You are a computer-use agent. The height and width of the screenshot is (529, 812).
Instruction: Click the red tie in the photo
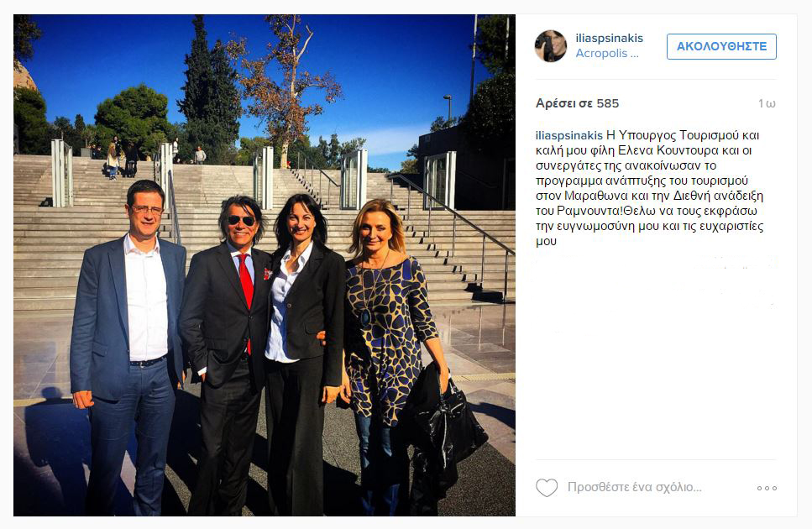click(246, 290)
